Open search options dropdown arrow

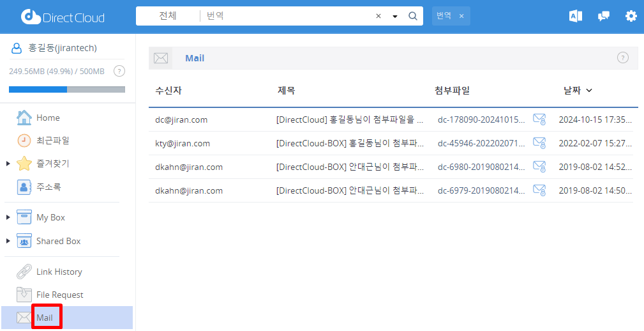pyautogui.click(x=395, y=17)
